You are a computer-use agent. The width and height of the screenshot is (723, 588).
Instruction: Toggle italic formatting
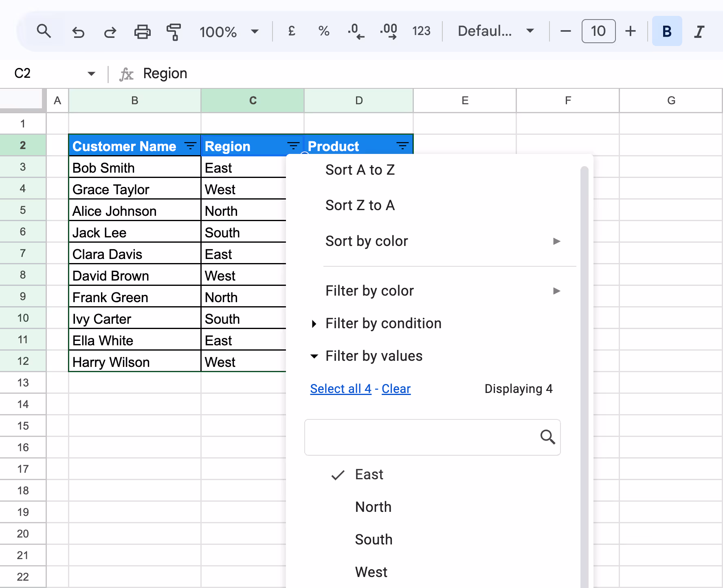pyautogui.click(x=699, y=31)
